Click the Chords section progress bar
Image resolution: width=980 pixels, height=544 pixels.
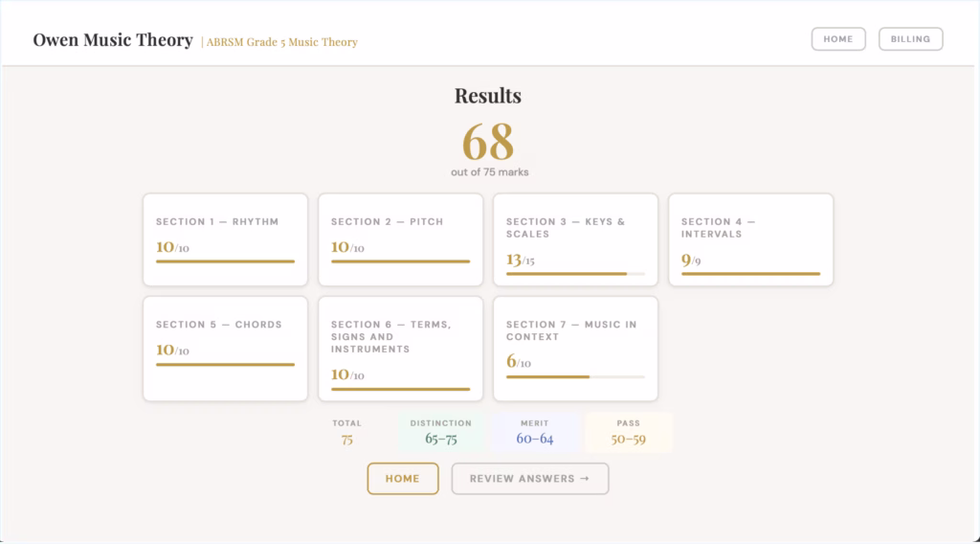click(226, 365)
